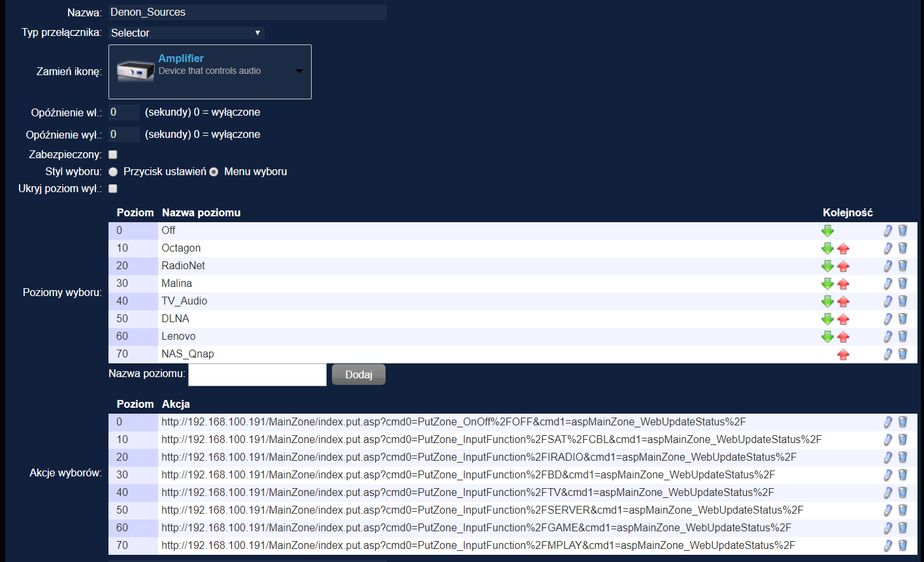Delete the Octagon level
The height and width of the screenshot is (562, 924).
pyautogui.click(x=902, y=248)
